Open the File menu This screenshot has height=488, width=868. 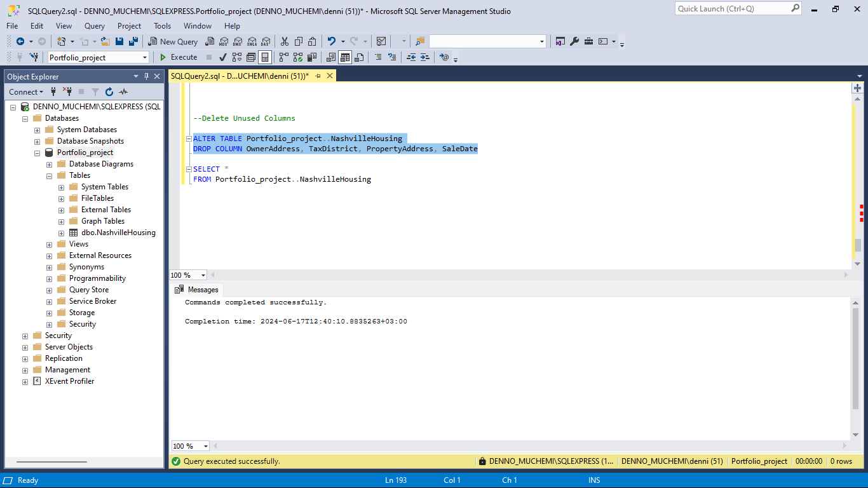tap(12, 26)
